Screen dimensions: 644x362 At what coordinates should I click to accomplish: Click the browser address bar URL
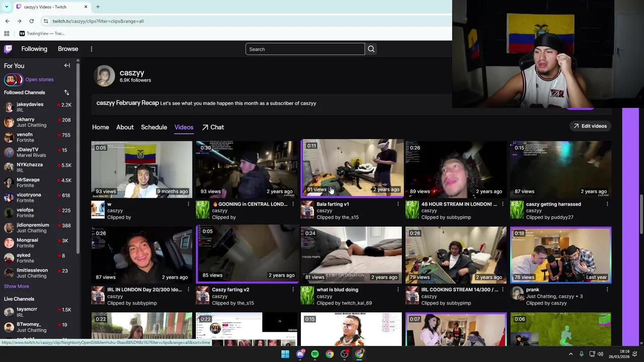[98, 21]
